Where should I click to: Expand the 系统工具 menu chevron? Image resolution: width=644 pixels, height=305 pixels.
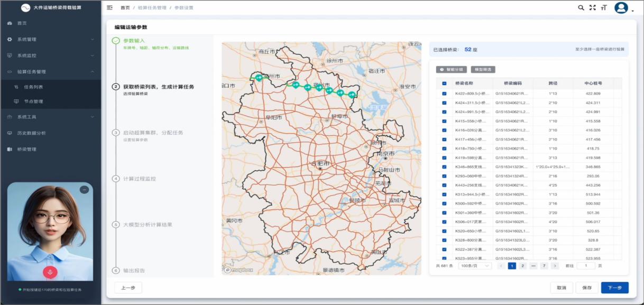pyautogui.click(x=93, y=117)
